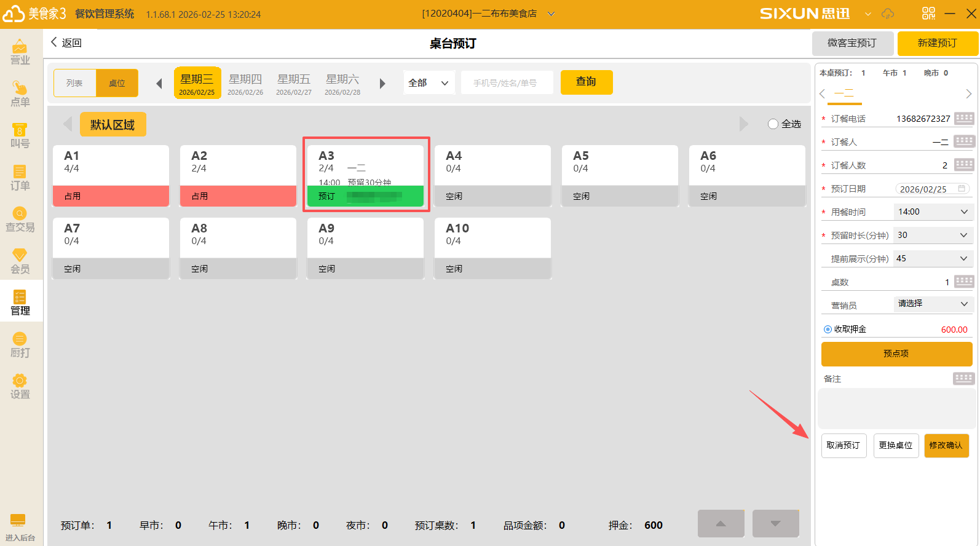Toggle the 全选 select-all radio button

coord(773,124)
